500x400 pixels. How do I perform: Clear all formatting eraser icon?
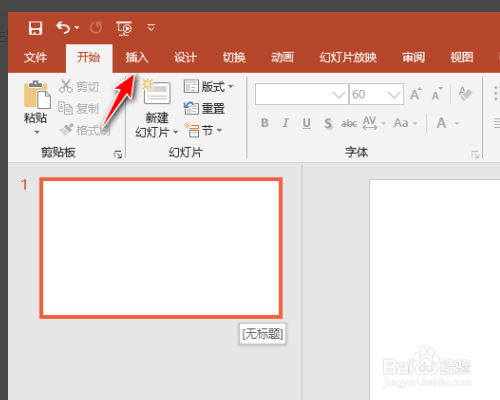click(465, 94)
